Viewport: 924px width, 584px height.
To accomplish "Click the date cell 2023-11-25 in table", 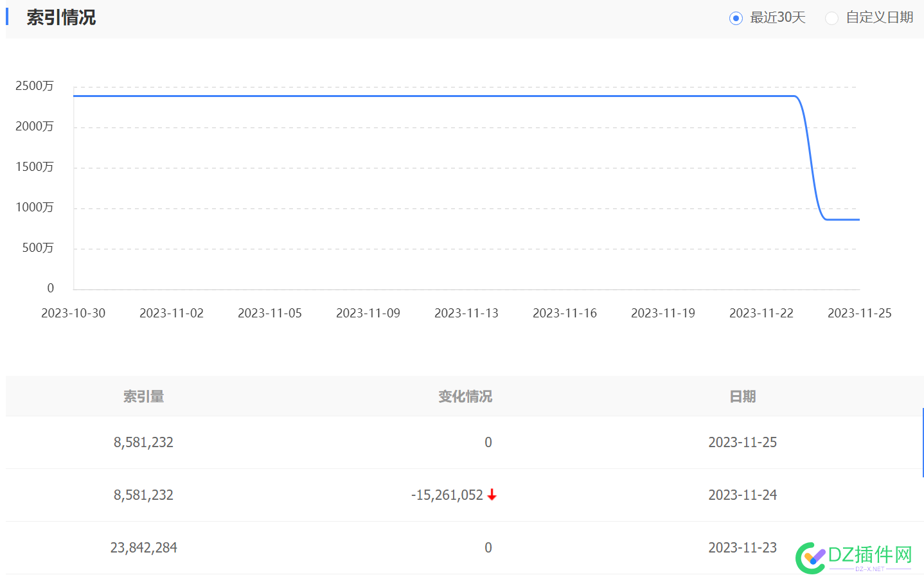I will coord(743,442).
